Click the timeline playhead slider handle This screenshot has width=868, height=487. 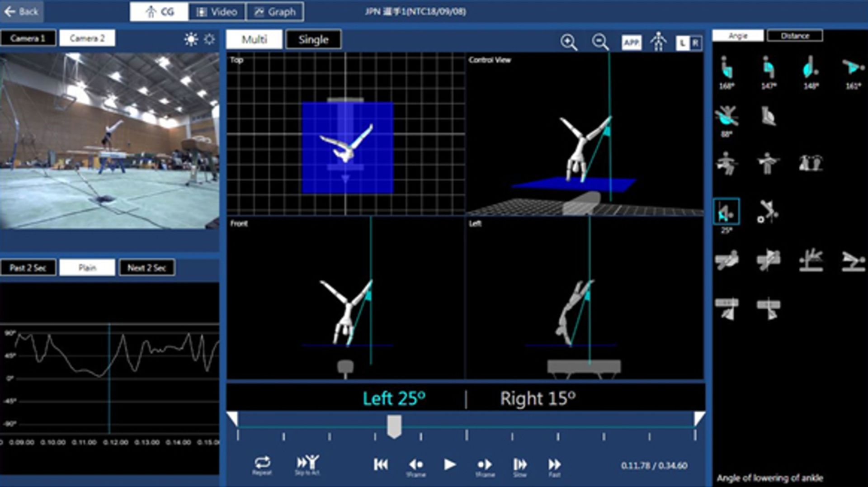coord(394,426)
